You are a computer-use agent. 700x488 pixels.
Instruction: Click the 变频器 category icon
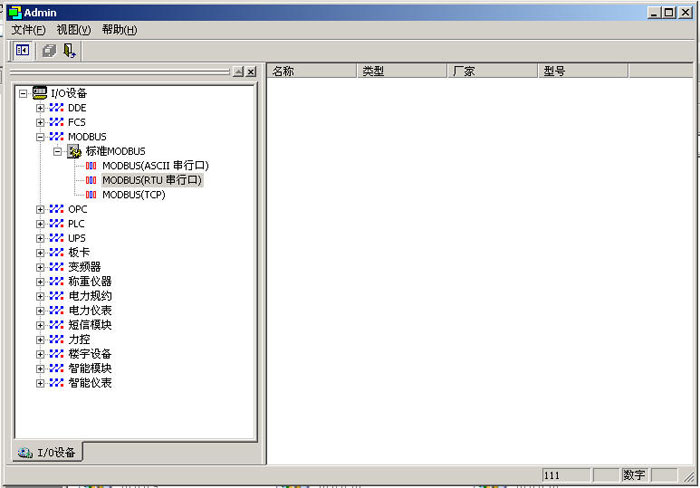(x=57, y=267)
